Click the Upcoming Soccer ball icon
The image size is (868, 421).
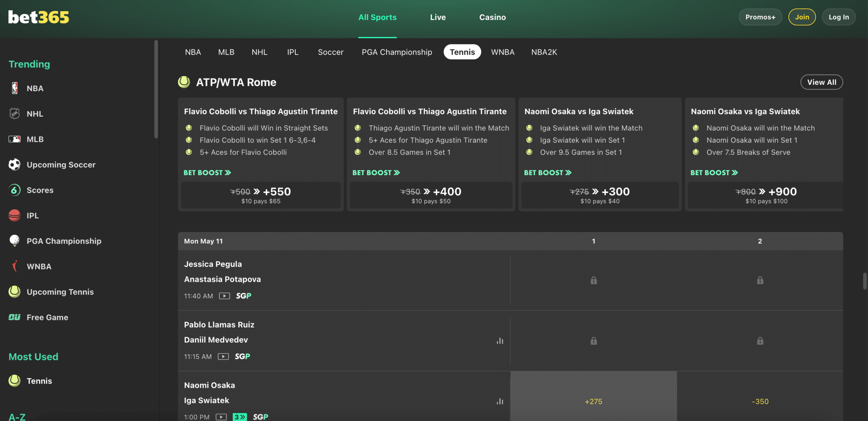point(15,165)
